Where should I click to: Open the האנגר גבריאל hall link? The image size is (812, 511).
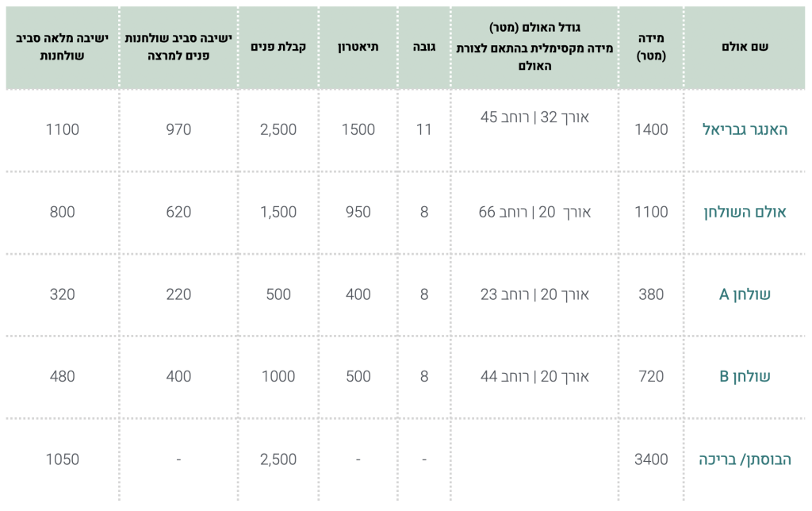pyautogui.click(x=745, y=129)
